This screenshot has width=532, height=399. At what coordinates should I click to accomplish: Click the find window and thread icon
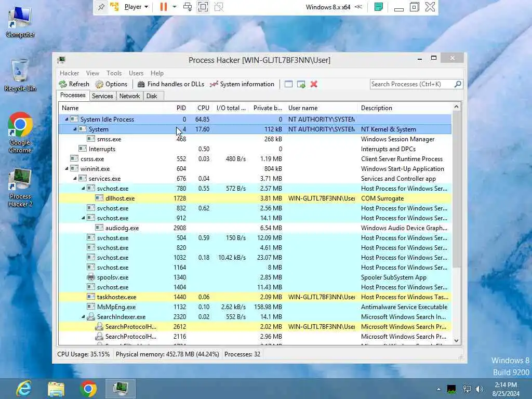click(x=301, y=84)
